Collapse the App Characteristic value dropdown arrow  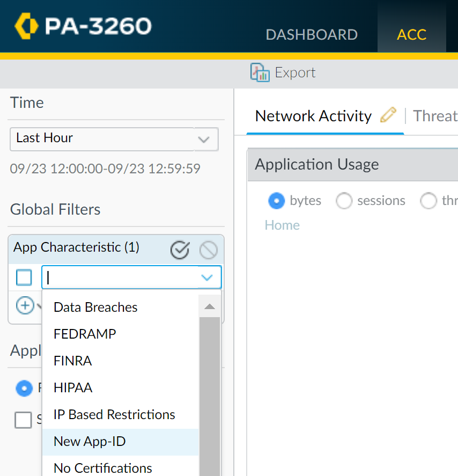[x=207, y=277]
